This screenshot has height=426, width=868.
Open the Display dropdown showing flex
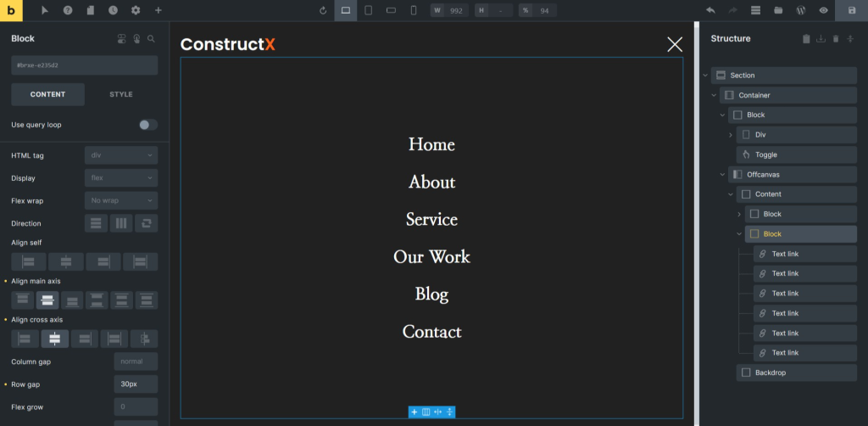point(120,178)
